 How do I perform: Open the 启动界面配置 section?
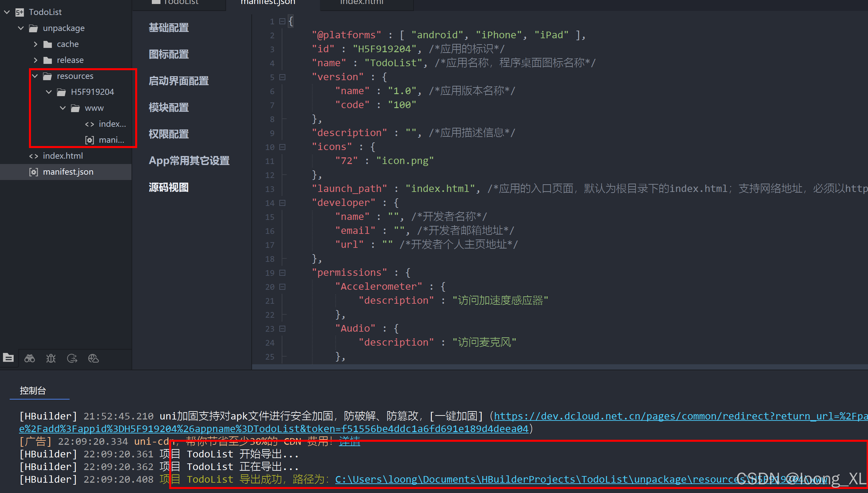(179, 81)
